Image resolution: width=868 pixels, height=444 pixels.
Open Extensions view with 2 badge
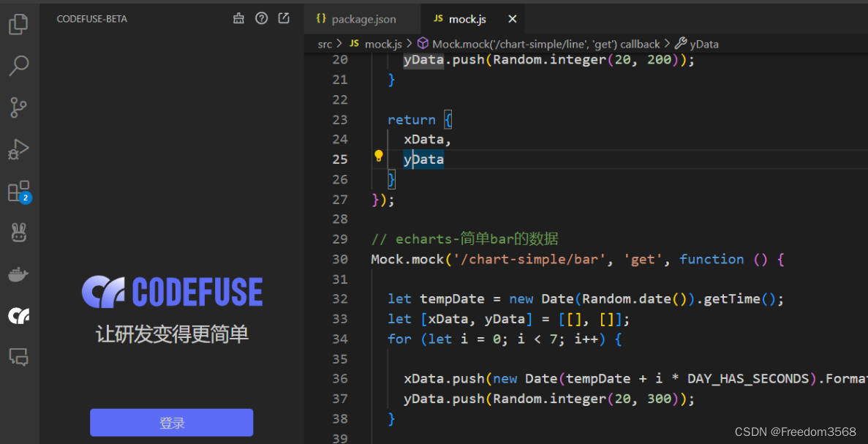[x=19, y=192]
